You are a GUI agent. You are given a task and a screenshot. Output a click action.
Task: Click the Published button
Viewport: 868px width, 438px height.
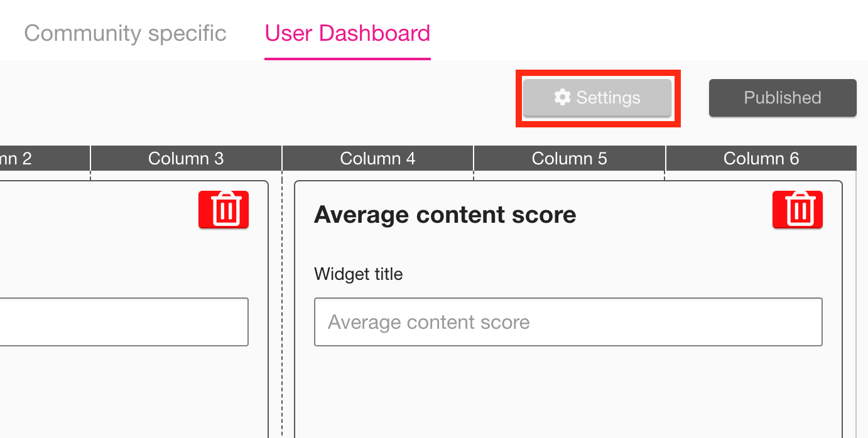pyautogui.click(x=782, y=97)
